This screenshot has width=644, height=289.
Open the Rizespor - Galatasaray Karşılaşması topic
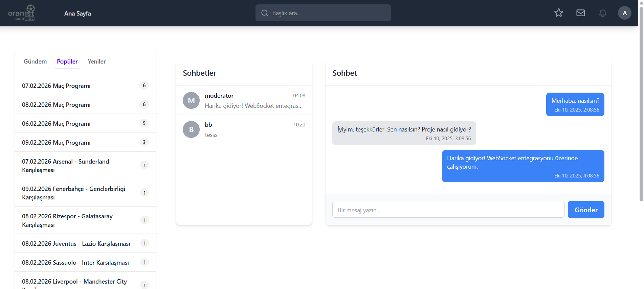tap(67, 220)
